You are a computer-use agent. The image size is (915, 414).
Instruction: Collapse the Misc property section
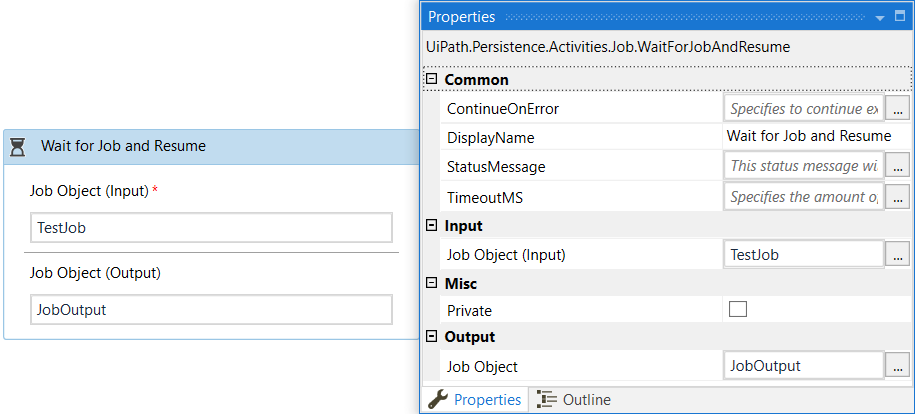point(431,284)
